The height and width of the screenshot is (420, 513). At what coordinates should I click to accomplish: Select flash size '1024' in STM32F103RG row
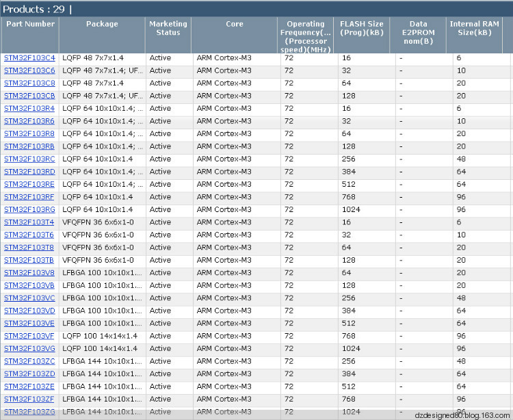pyautogui.click(x=351, y=210)
